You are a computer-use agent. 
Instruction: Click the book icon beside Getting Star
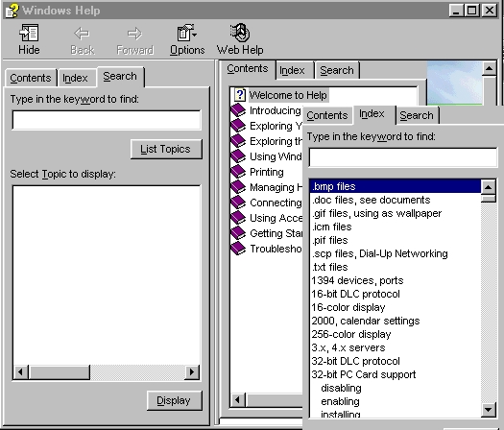(238, 233)
